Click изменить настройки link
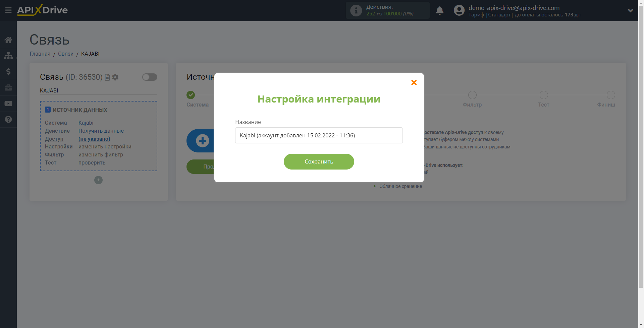Image resolution: width=644 pixels, height=328 pixels. pyautogui.click(x=105, y=146)
